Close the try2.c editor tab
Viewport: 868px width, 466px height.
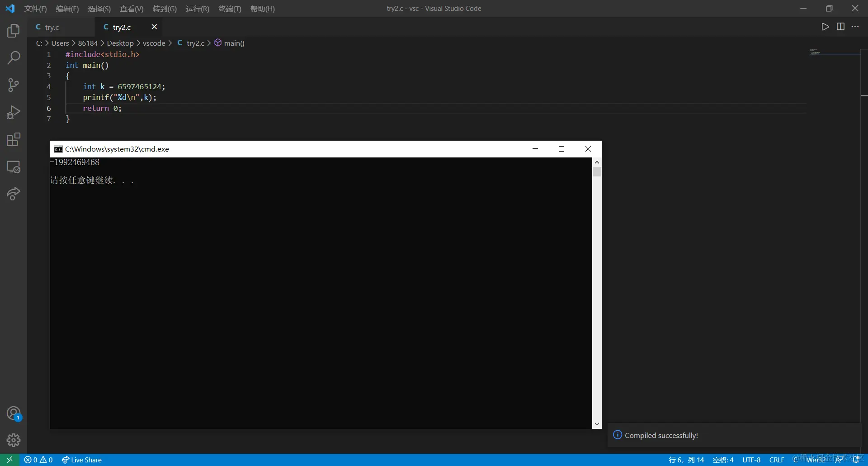(154, 27)
